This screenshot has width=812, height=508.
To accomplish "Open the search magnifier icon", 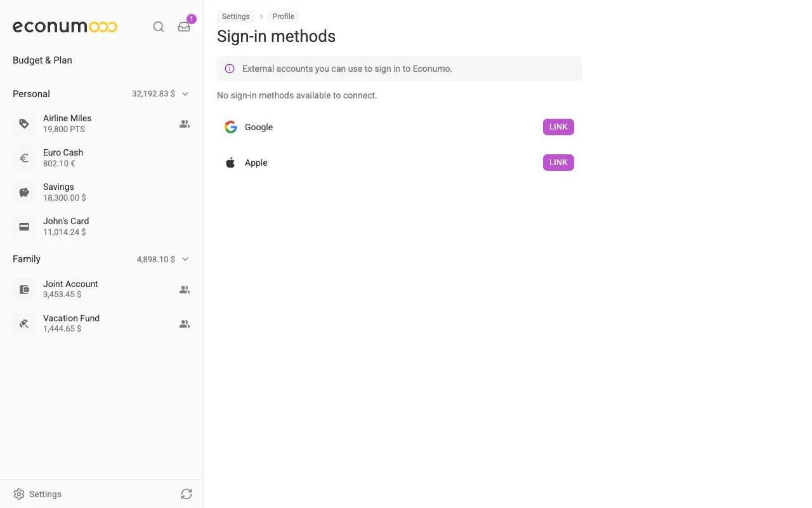I will 159,27.
